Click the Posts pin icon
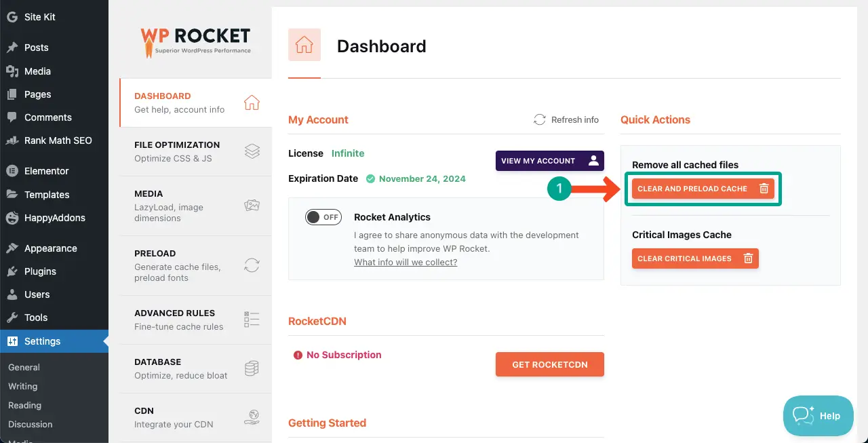This screenshot has width=868, height=443. coord(12,47)
